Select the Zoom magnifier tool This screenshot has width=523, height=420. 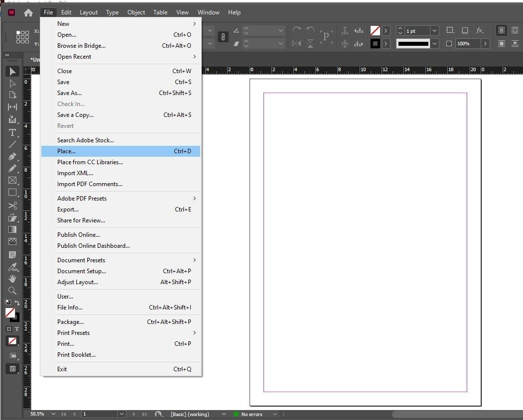(x=12, y=291)
